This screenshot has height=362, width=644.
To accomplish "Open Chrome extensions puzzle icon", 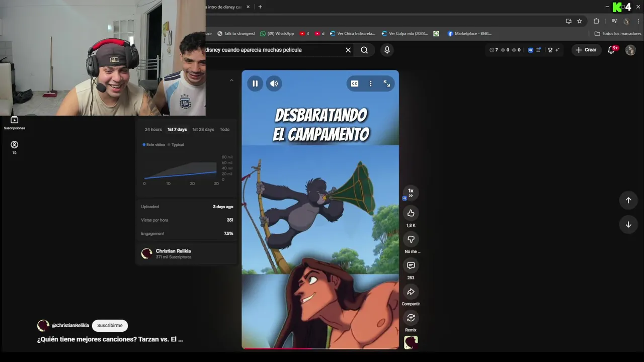I will click(597, 21).
